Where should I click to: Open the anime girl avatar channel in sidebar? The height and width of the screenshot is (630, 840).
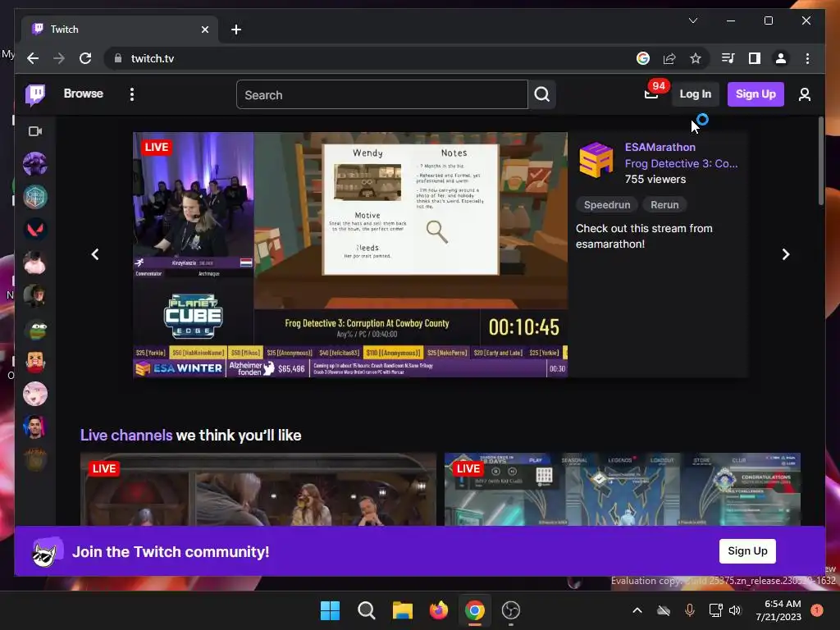[35, 395]
